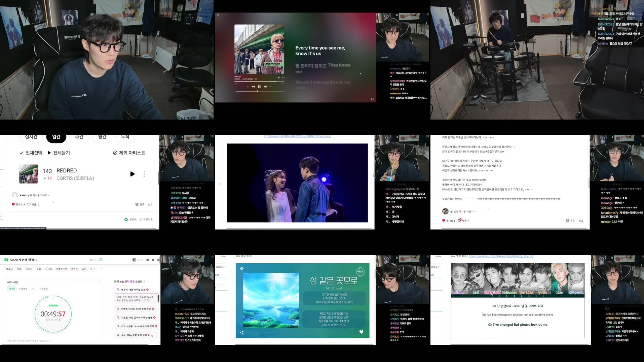Click REDRED album thumbnail in chart
This screenshot has width=644, height=362.
pos(29,174)
